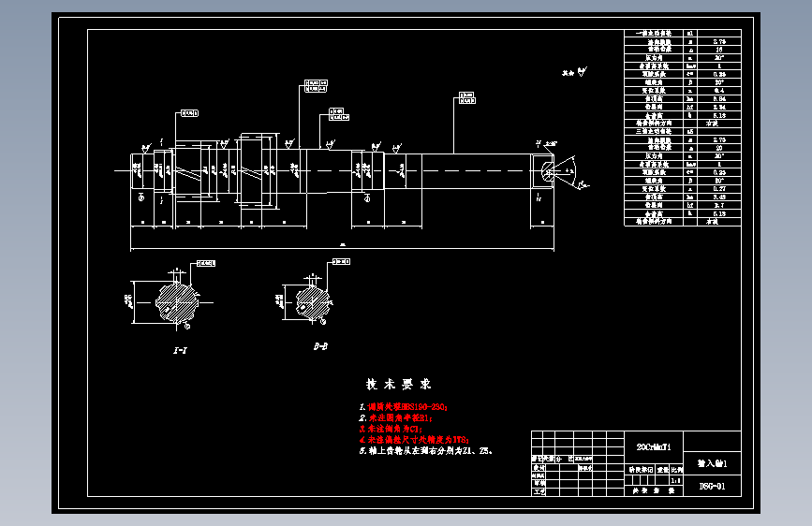Click the I-I hatched cross-section view
This screenshot has height=526, width=812.
pos(177,302)
